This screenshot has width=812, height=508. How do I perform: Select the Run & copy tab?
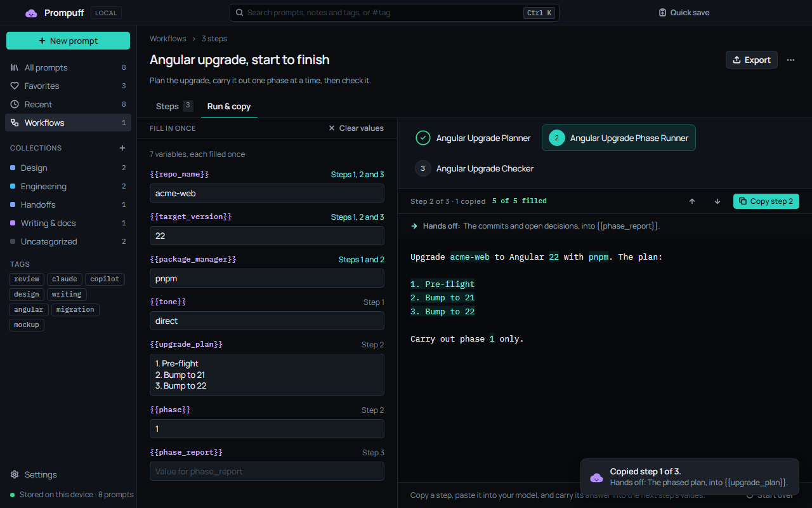tap(229, 106)
